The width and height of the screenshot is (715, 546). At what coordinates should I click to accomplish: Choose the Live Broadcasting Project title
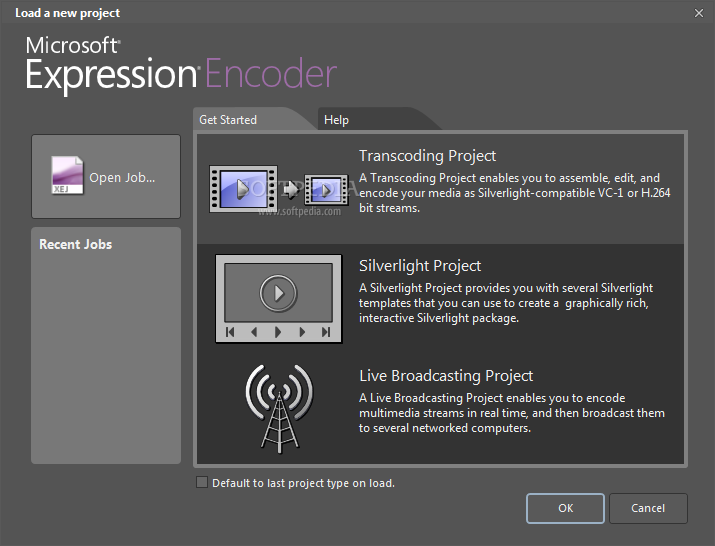click(x=446, y=376)
